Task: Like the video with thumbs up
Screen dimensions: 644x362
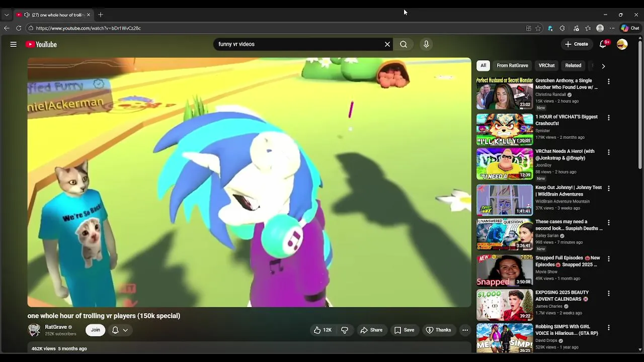Action: click(x=323, y=330)
